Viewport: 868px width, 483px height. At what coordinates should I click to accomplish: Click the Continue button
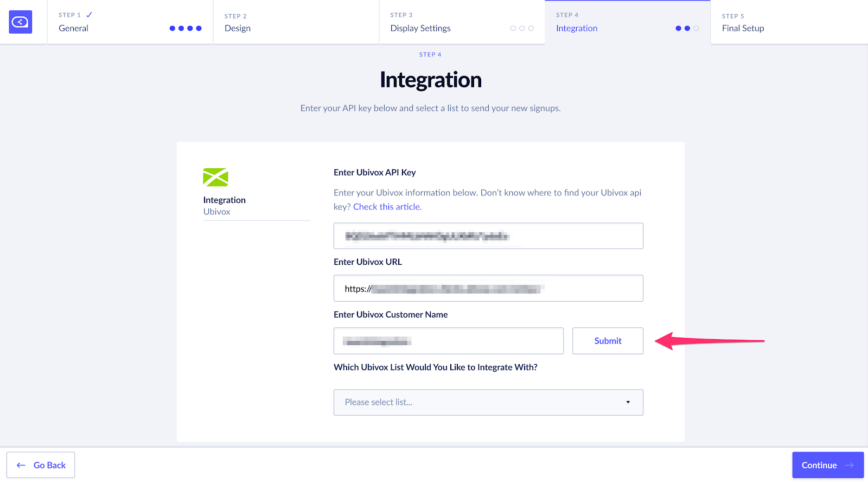[x=828, y=465]
